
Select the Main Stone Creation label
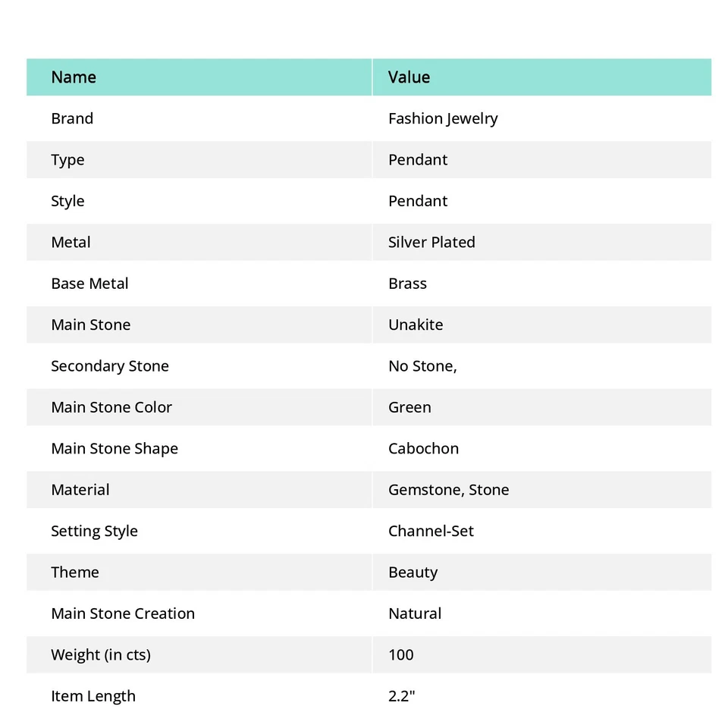click(123, 613)
